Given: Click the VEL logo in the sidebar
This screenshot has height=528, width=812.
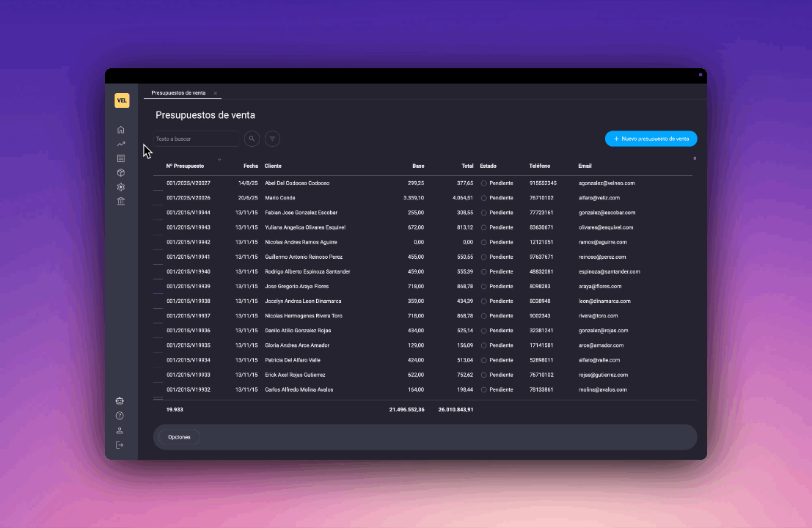Looking at the screenshot, I should pyautogui.click(x=122, y=100).
